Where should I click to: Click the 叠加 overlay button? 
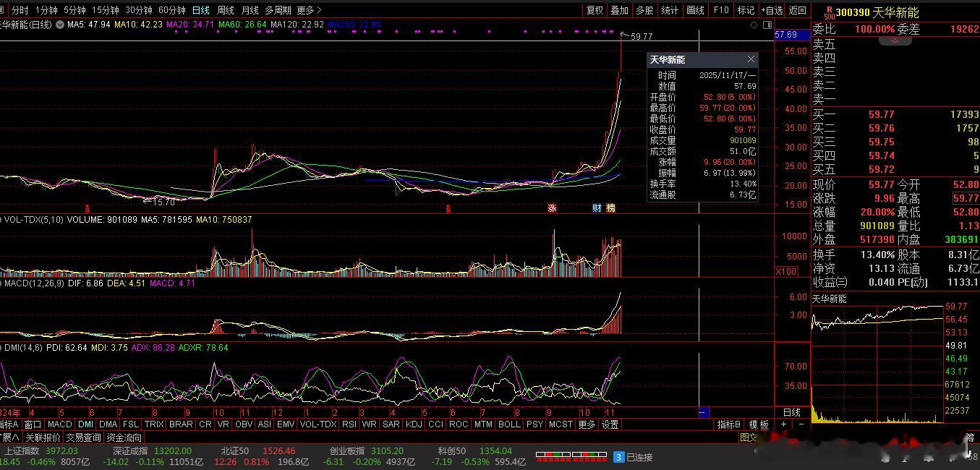click(x=620, y=10)
